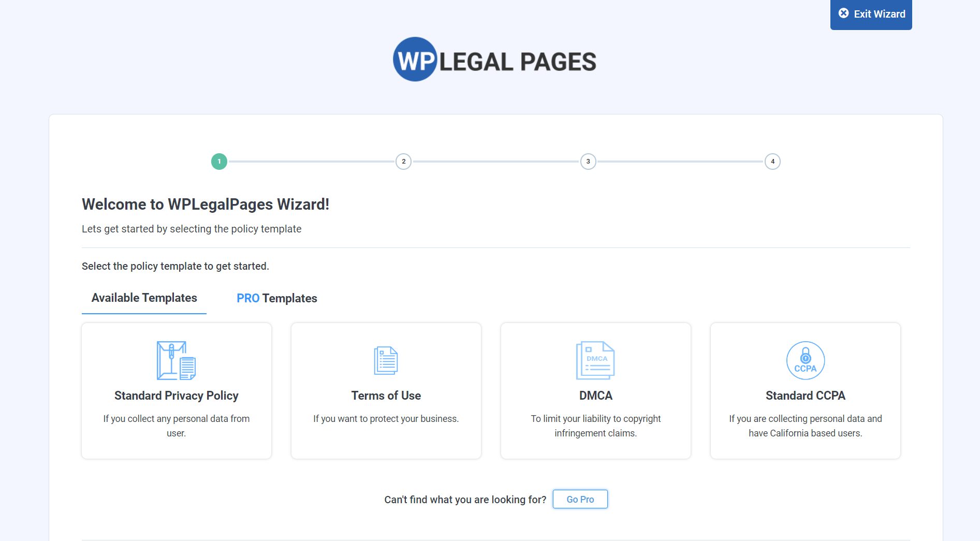Click the "Welcome to WPLegalPages Wizard!" heading
This screenshot has height=541, width=980.
tap(206, 204)
